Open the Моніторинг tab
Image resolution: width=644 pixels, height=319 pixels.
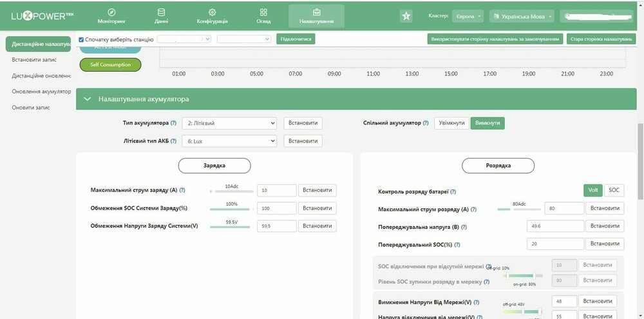pos(111,16)
